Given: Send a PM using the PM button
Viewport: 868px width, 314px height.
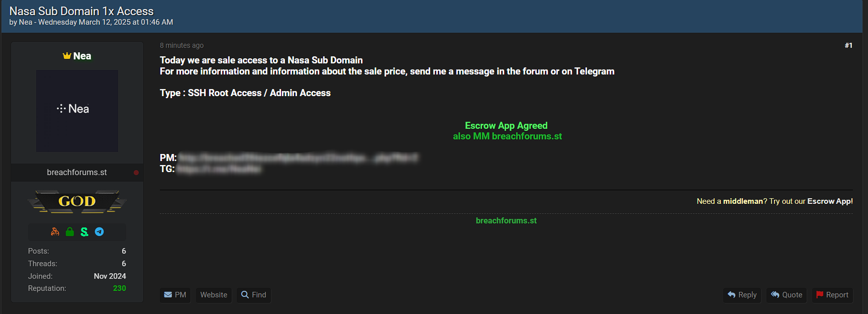Looking at the screenshot, I should [175, 295].
